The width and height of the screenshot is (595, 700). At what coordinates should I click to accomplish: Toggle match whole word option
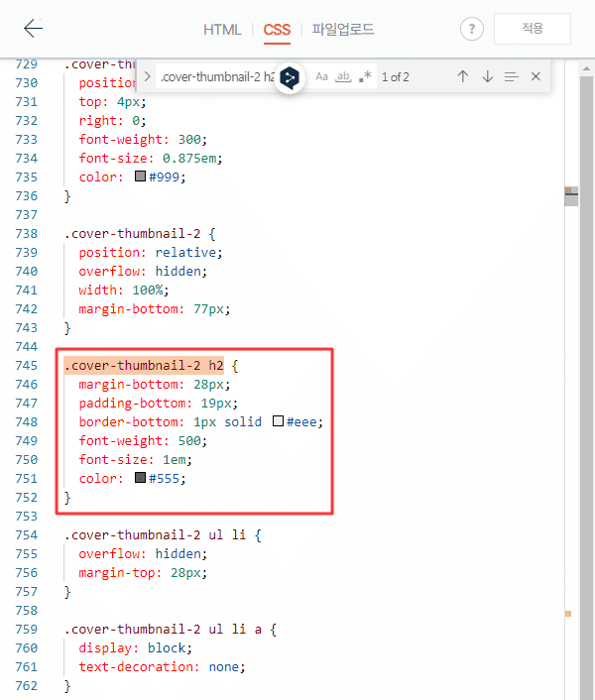pyautogui.click(x=343, y=76)
